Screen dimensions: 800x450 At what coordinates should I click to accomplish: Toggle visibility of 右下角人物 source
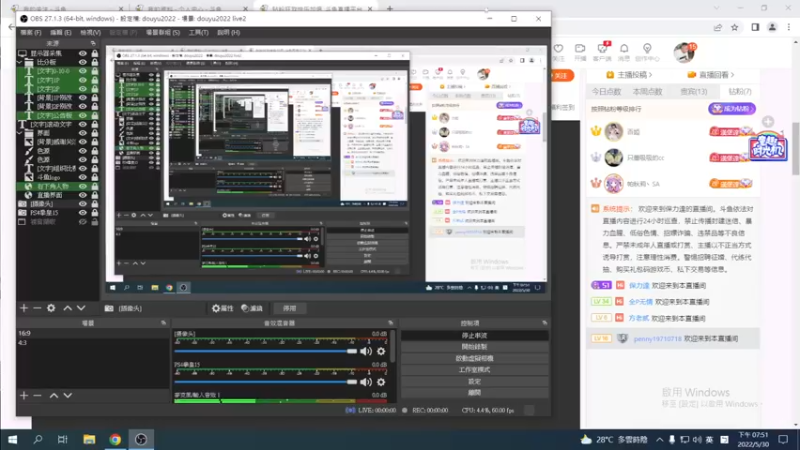(82, 186)
